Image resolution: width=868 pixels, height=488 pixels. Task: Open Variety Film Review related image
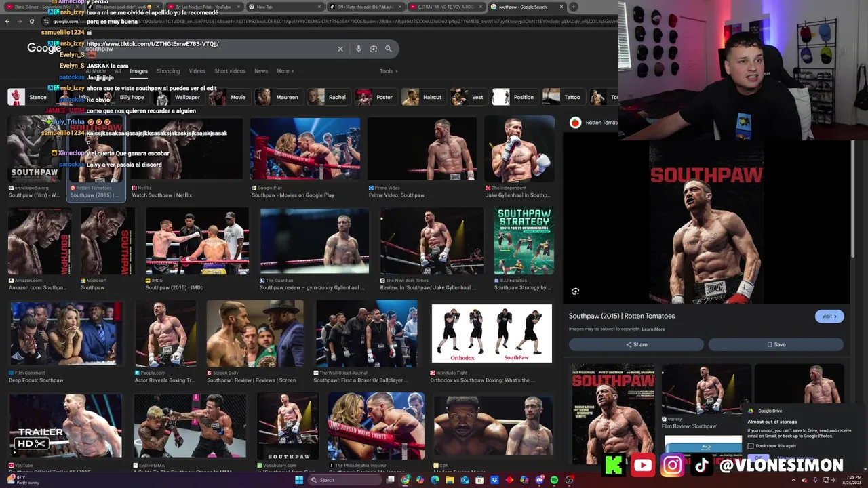pos(706,396)
